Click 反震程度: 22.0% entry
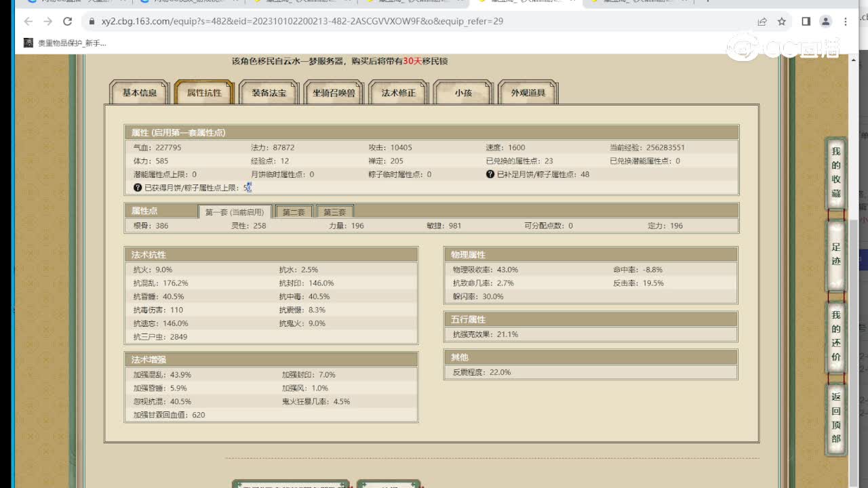This screenshot has height=488, width=868. 481,372
